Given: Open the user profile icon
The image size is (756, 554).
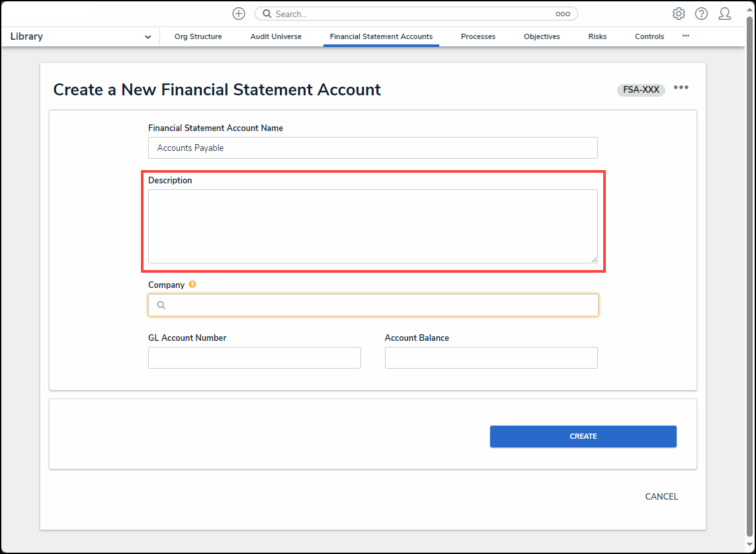Looking at the screenshot, I should (724, 14).
